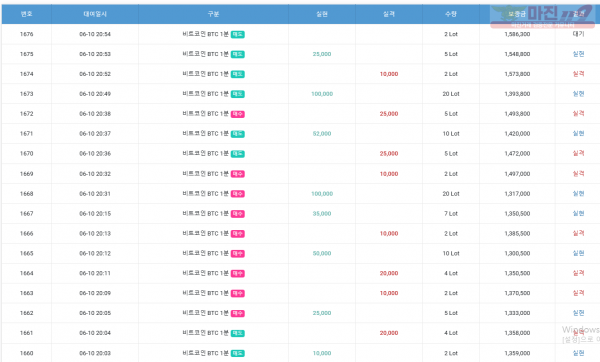
Task: Select order number 1676
Action: pos(26,34)
